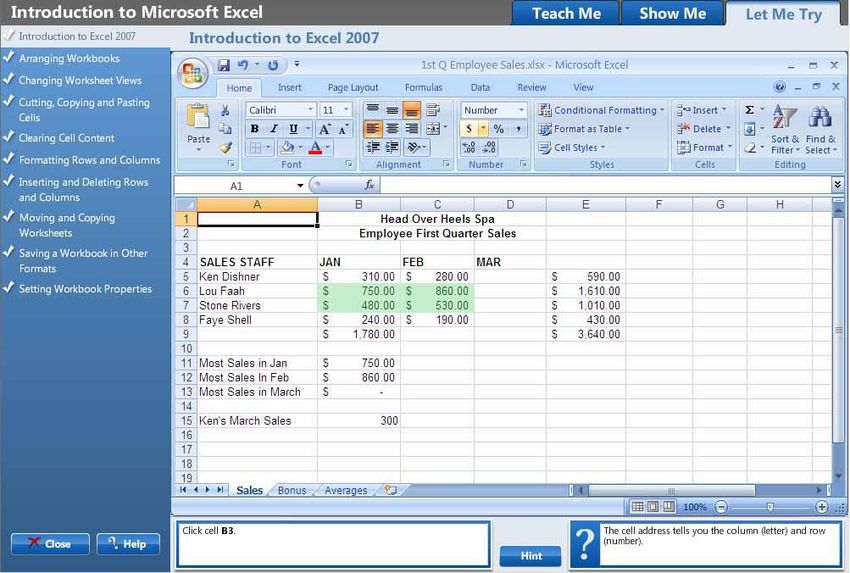The image size is (850, 573).
Task: Select Middle Align icon
Action: tap(392, 110)
